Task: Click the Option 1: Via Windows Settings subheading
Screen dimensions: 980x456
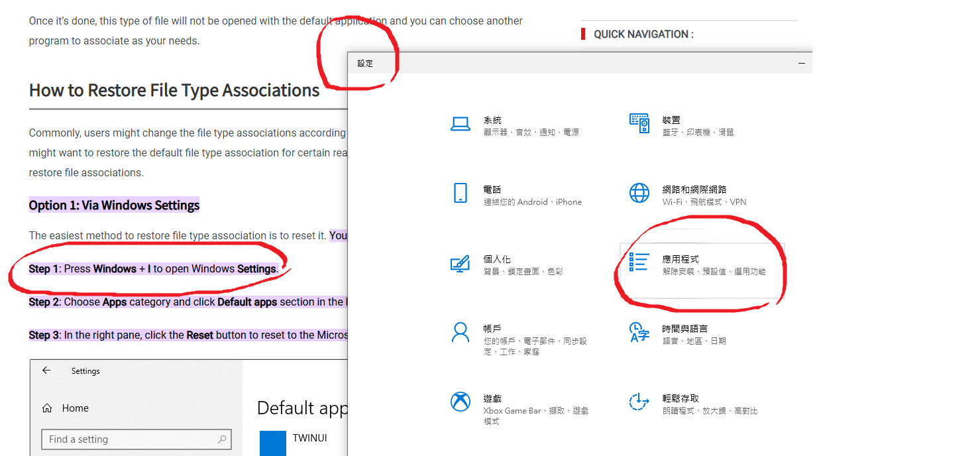Action: (114, 205)
